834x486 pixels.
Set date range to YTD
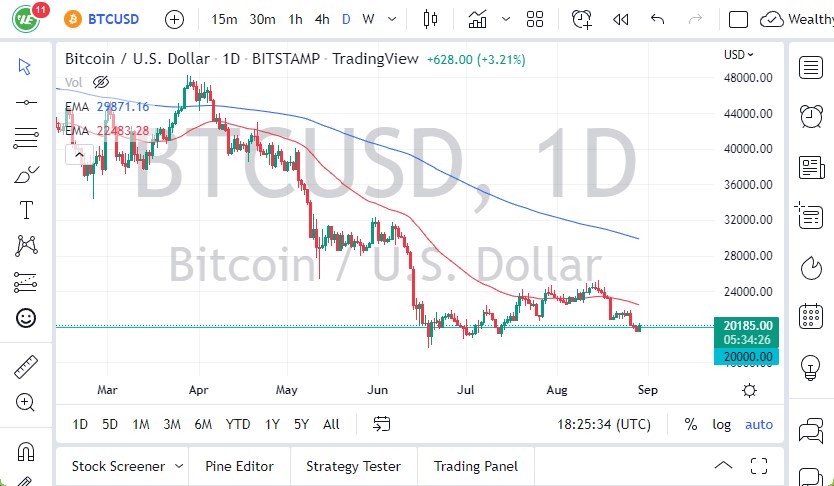[238, 424]
